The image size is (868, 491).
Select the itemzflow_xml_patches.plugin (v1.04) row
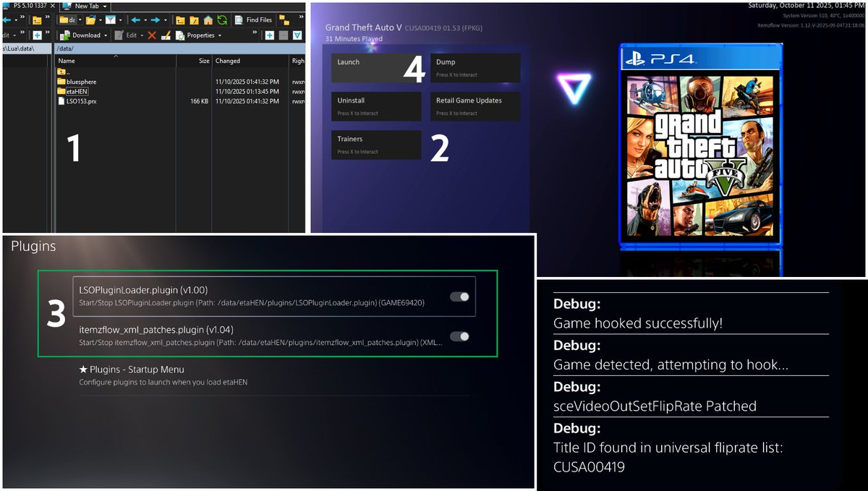[x=274, y=336]
